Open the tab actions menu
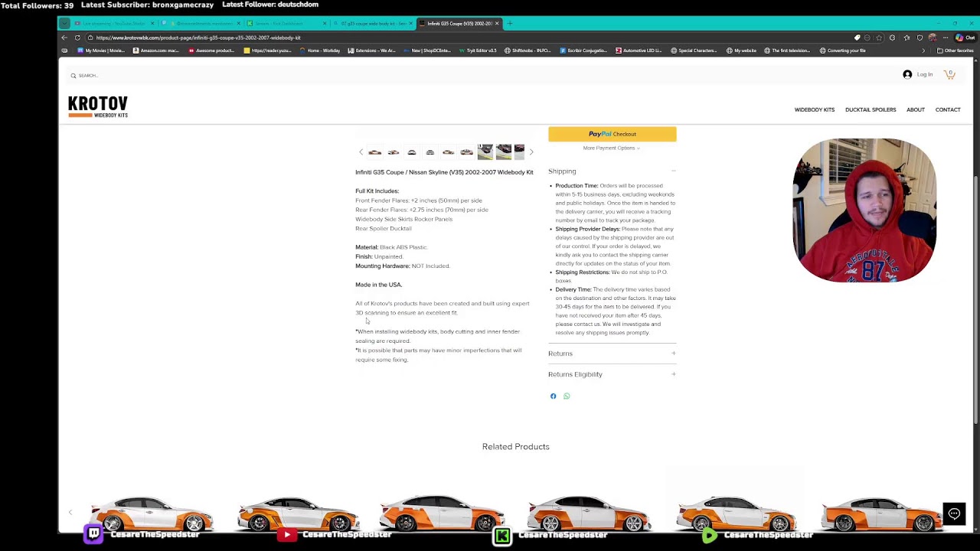 tap(64, 24)
